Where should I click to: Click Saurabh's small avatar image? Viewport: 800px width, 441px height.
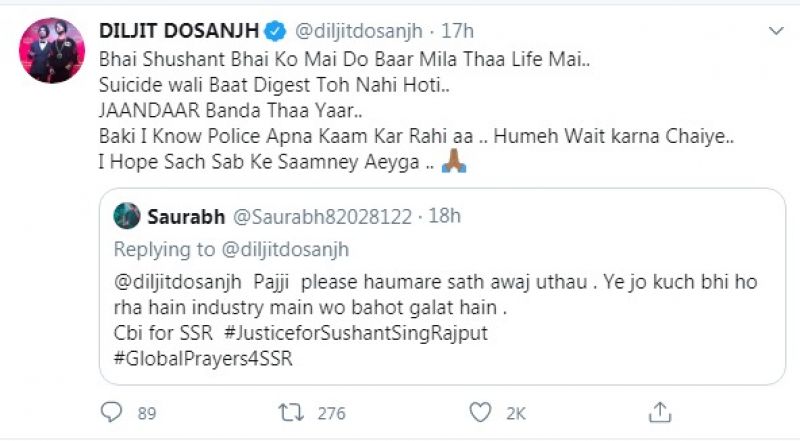(x=126, y=215)
